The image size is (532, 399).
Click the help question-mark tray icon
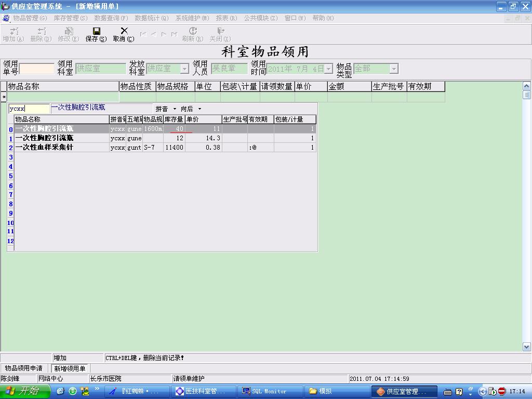459,392
